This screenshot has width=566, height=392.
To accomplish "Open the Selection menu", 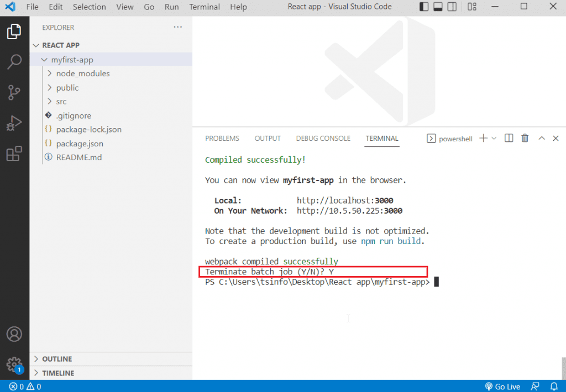I will pyautogui.click(x=89, y=7).
